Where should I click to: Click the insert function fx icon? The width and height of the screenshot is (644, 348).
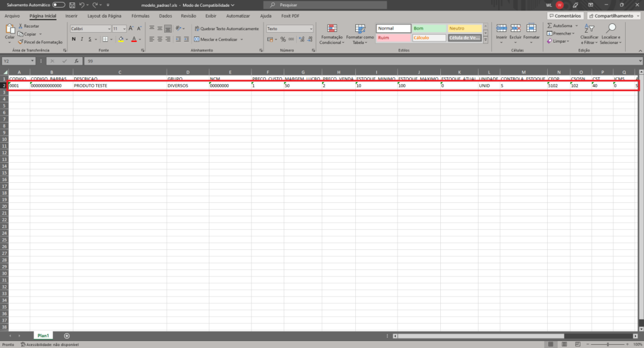(75, 61)
